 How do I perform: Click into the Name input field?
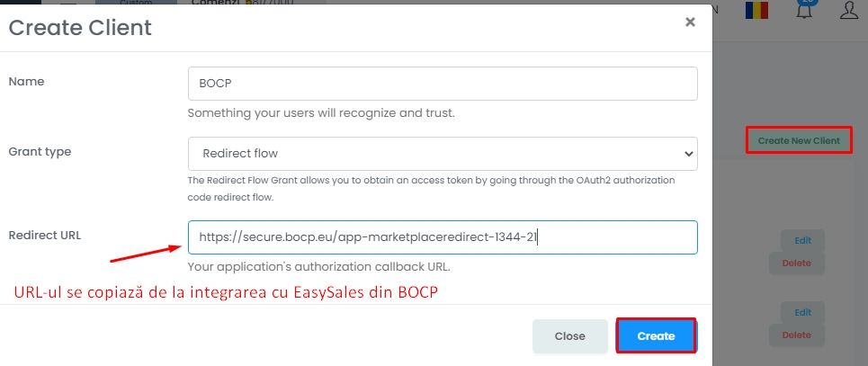tap(443, 84)
